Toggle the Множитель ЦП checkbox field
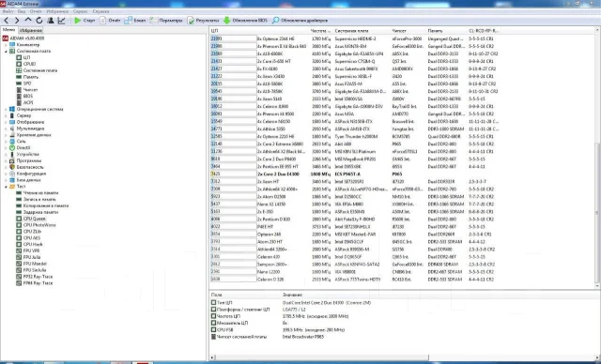This screenshot has width=601, height=364. (x=213, y=323)
